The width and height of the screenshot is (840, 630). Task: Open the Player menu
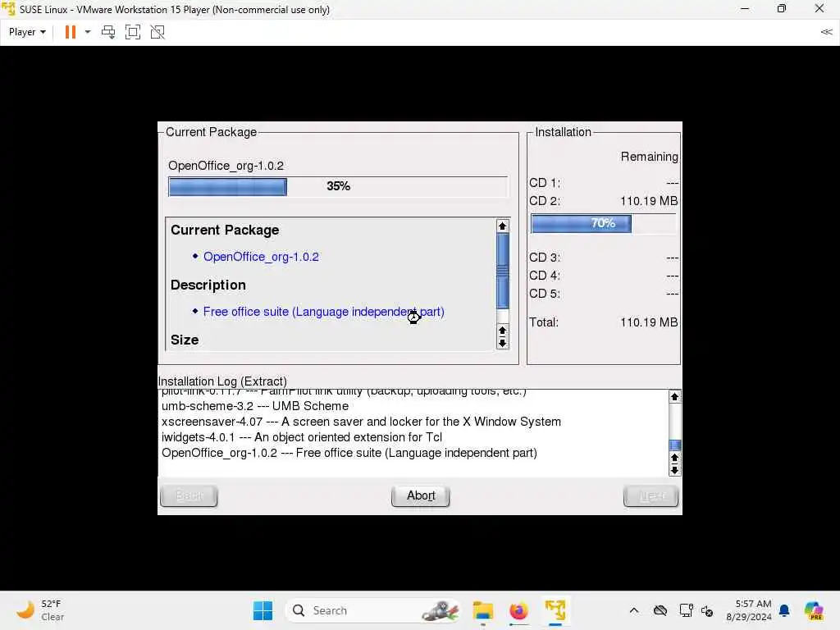pos(27,32)
